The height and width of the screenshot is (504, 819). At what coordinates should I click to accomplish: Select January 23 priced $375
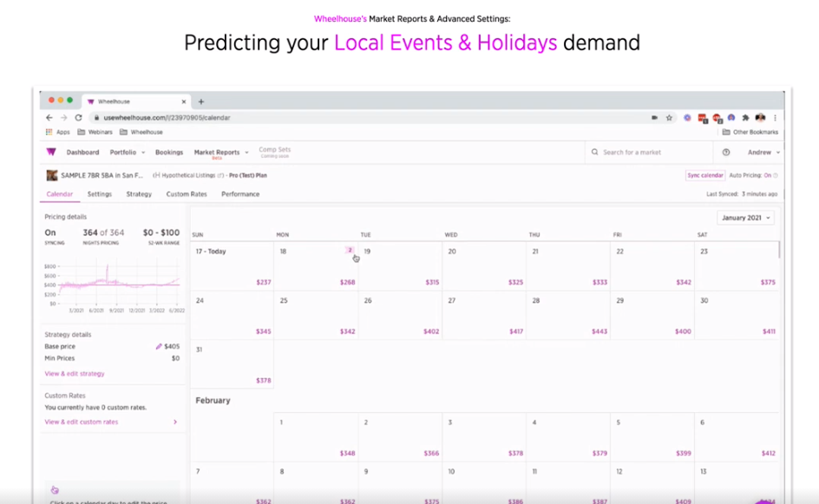[x=737, y=266]
